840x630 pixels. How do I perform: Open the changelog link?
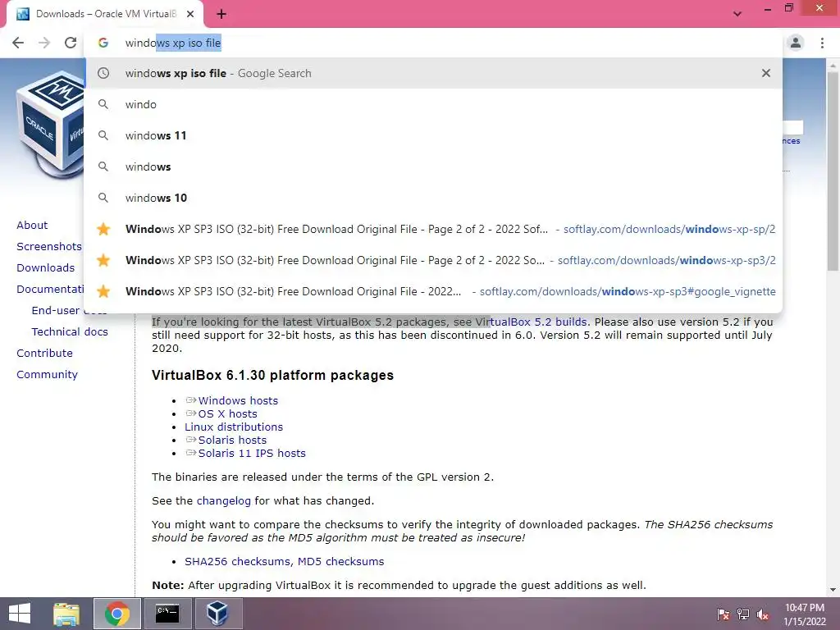[x=223, y=501]
